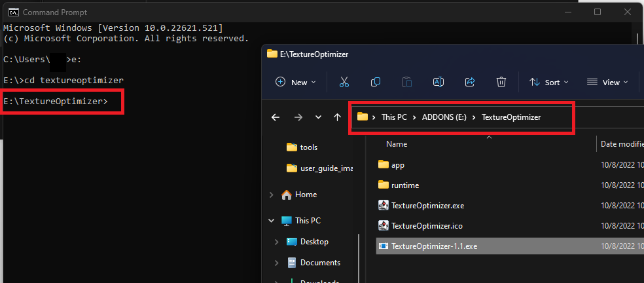Collapse the This PC tree node
The height and width of the screenshot is (283, 644).
click(272, 221)
